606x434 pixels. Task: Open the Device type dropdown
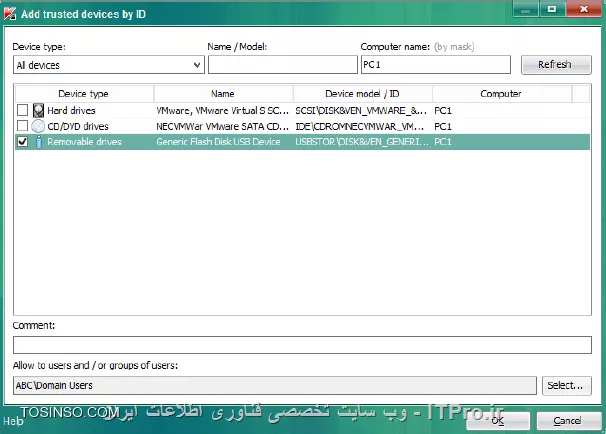pos(109,65)
